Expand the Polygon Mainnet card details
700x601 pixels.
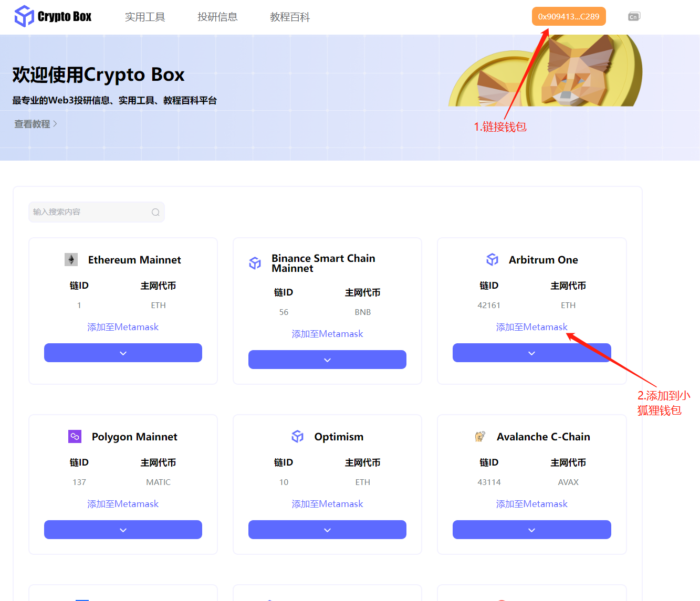click(x=123, y=530)
